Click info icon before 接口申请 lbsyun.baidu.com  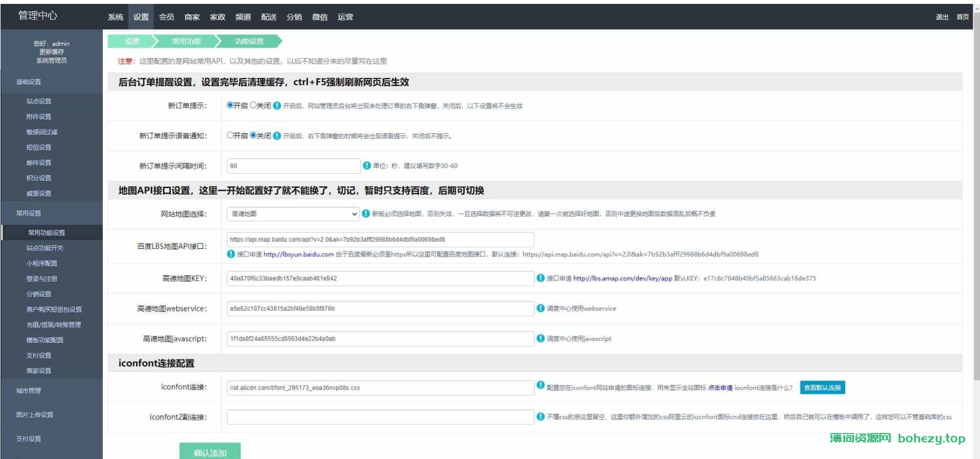[231, 254]
